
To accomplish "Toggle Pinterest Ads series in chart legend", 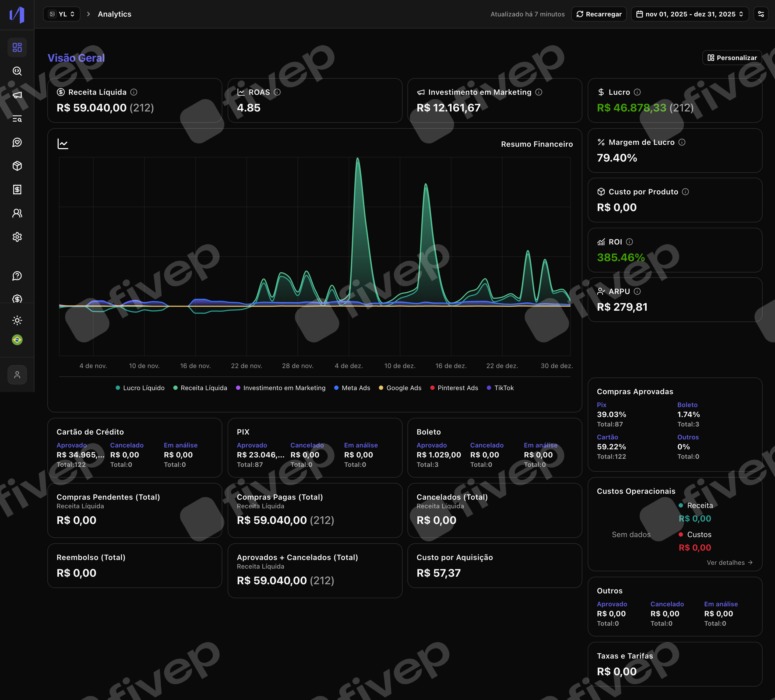I will pos(454,388).
